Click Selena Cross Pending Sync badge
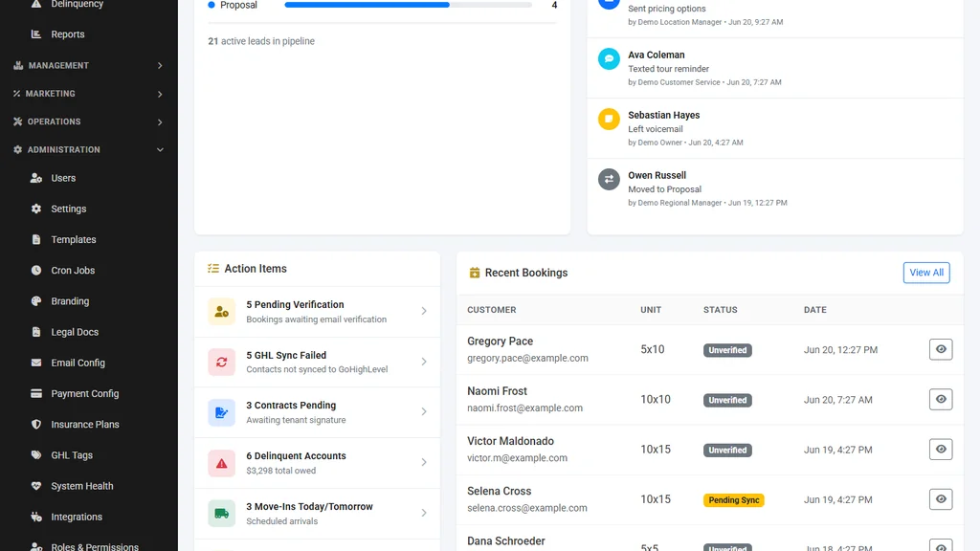Image resolution: width=980 pixels, height=551 pixels. tap(734, 499)
